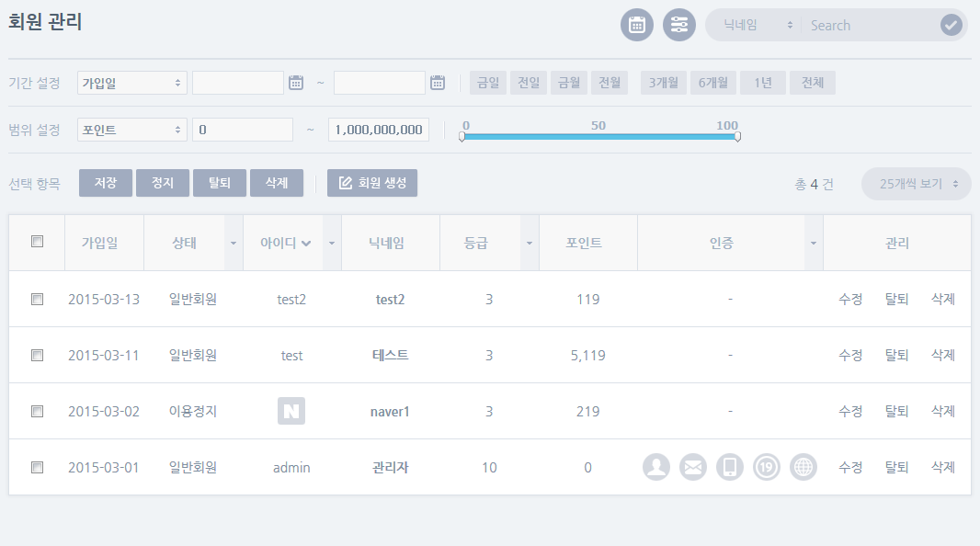Screen dimensions: 980x546
Task: Select the checkbox for admin row
Action: pos(37,467)
